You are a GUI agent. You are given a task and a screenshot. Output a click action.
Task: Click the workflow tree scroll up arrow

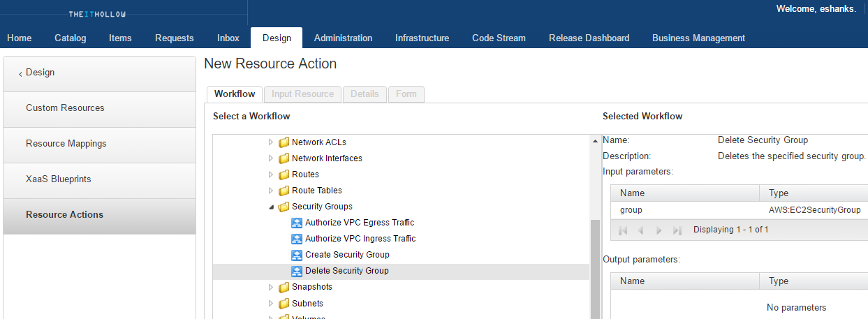(595, 140)
